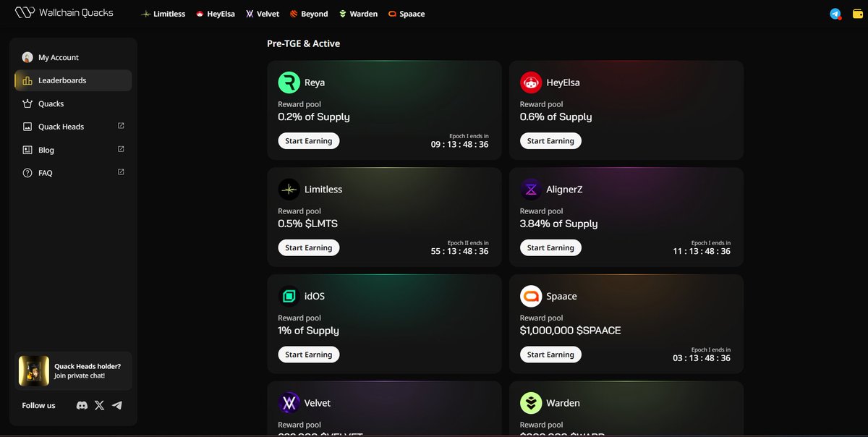
Task: Open the wallet icon in the top bar
Action: coord(856,12)
